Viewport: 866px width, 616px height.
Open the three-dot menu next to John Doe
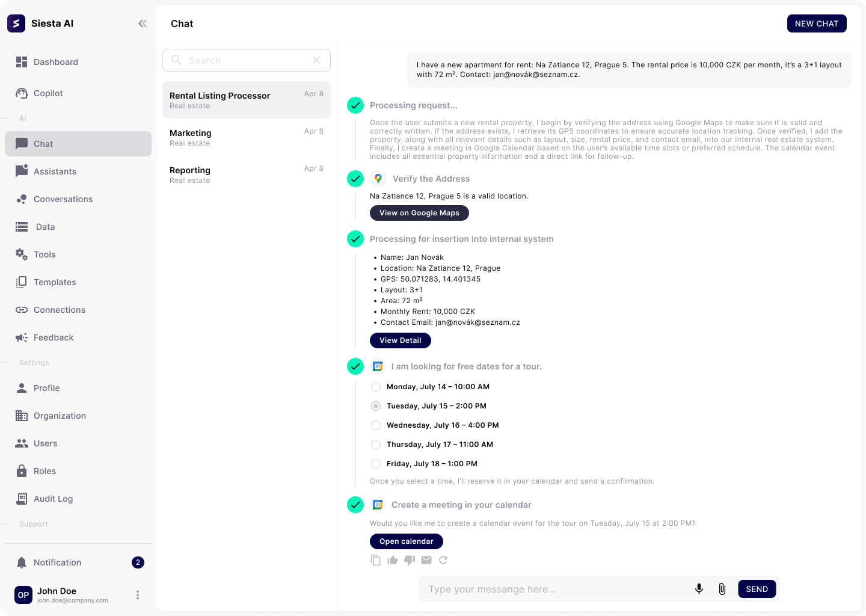pos(138,595)
